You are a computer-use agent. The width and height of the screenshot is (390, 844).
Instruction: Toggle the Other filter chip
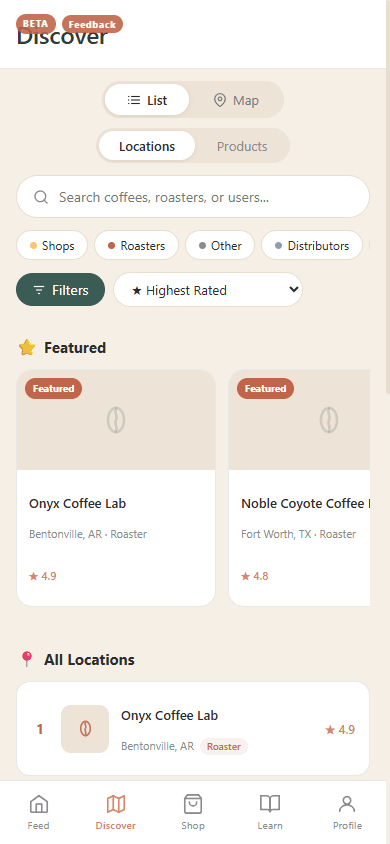[x=220, y=245]
